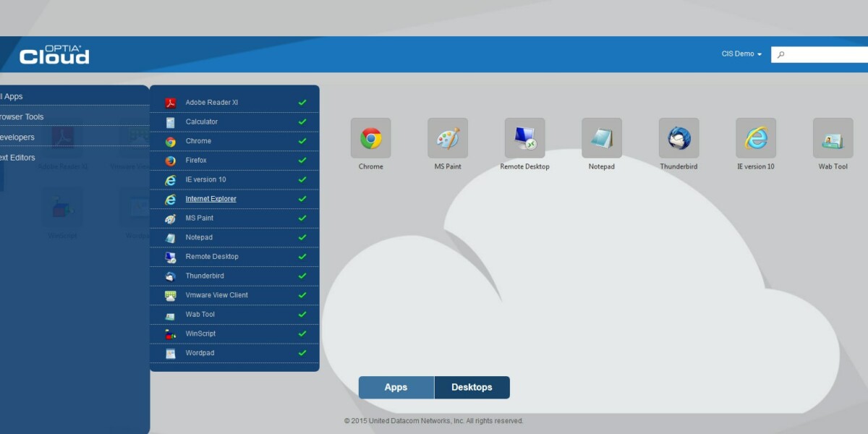Open the MS Paint tile icon
868x434 pixels.
click(x=448, y=138)
